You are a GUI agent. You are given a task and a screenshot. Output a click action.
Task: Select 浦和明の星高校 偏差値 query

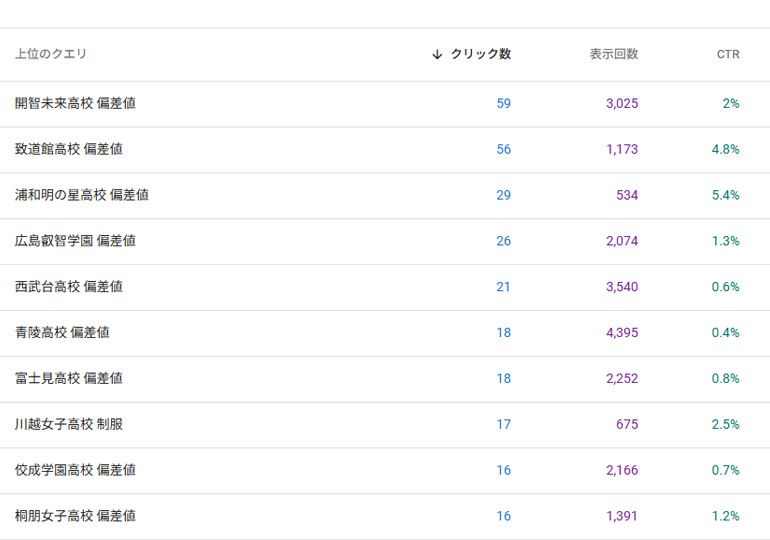tap(82, 196)
